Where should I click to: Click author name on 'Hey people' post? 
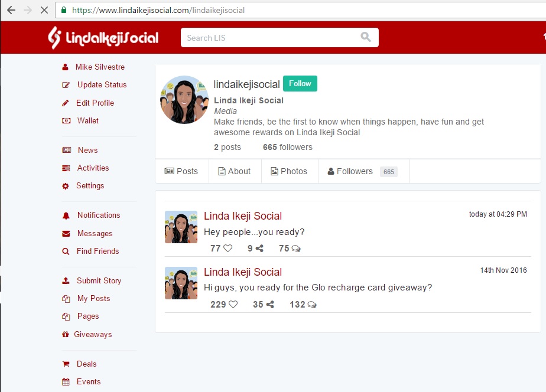[243, 216]
